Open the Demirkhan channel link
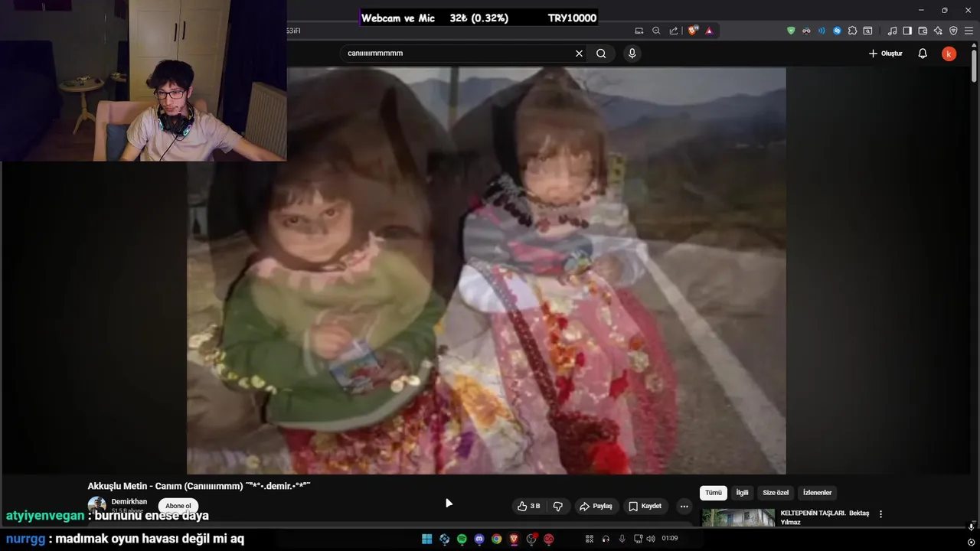 point(129,502)
